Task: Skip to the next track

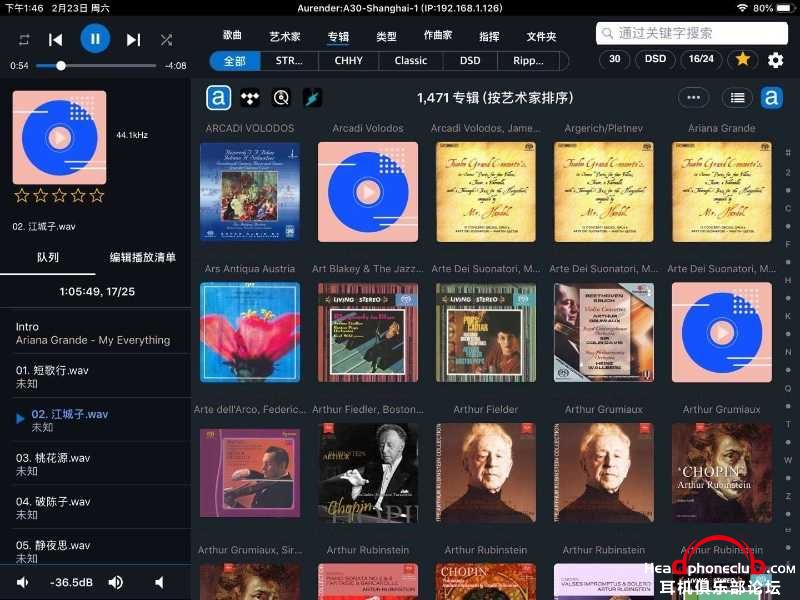Action: [x=133, y=40]
